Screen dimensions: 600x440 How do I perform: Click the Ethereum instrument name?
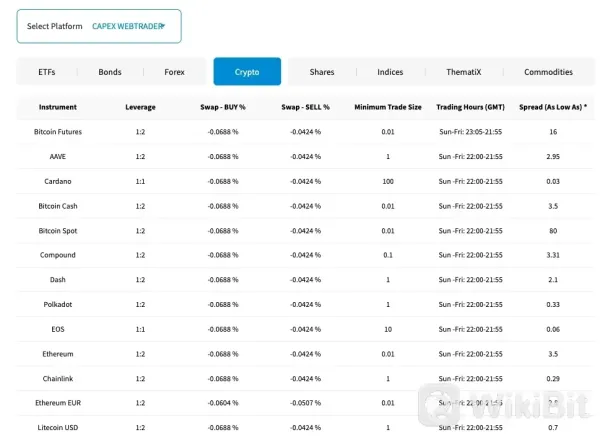pos(57,354)
